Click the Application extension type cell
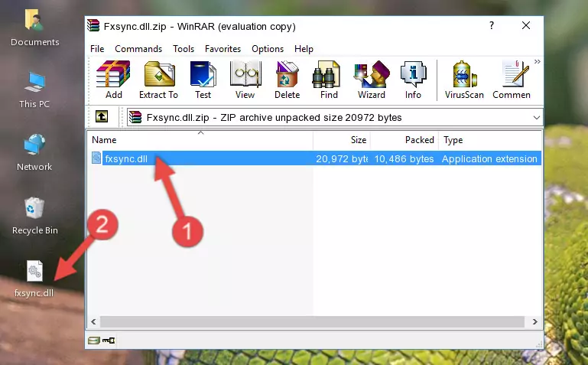The width and height of the screenshot is (588, 365). [489, 158]
